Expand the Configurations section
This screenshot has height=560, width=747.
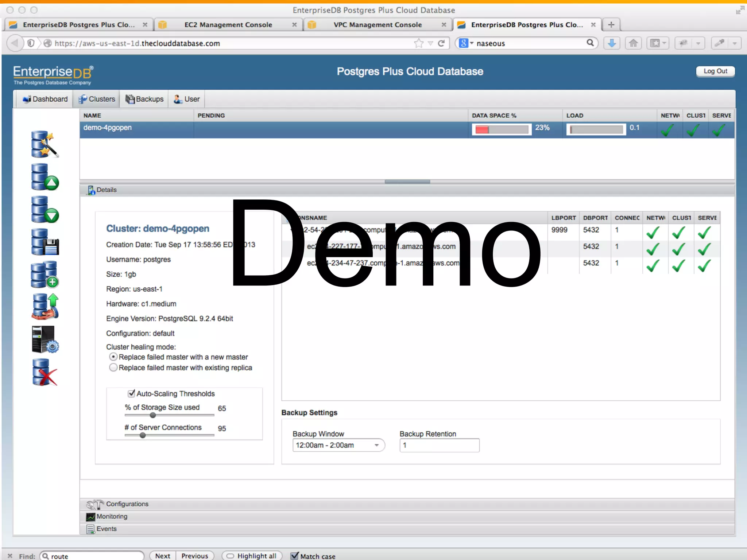coord(407,504)
